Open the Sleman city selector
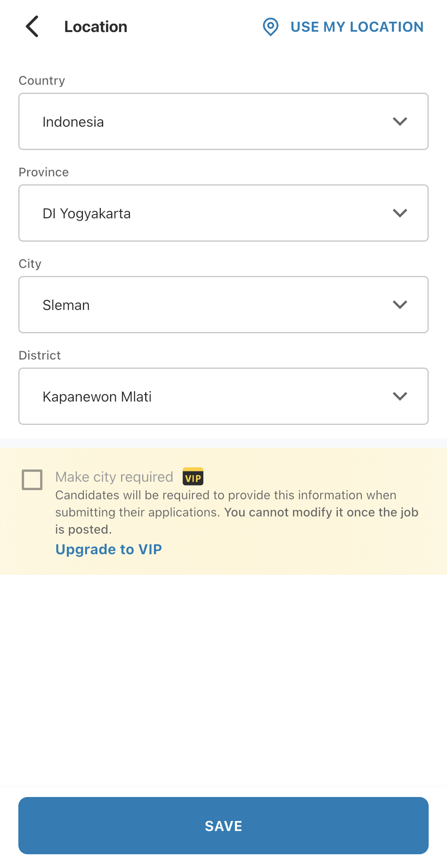Screen dimensions: 447x868 pyautogui.click(x=223, y=305)
